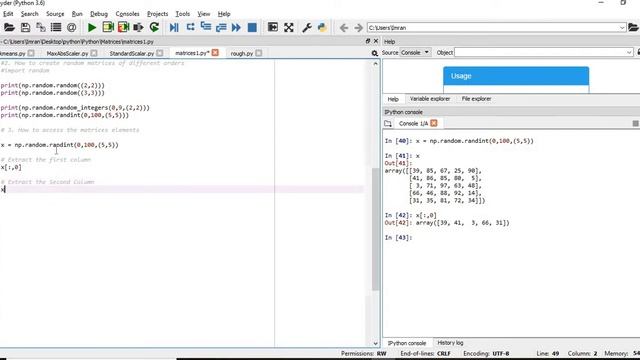Open the IPython console options square icon
640x360 pixels.
(x=636, y=123)
